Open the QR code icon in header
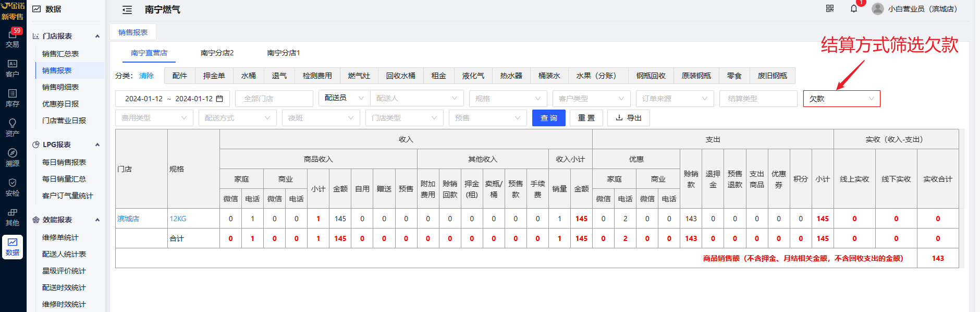Screen dimensions: 980x312 click(830, 9)
